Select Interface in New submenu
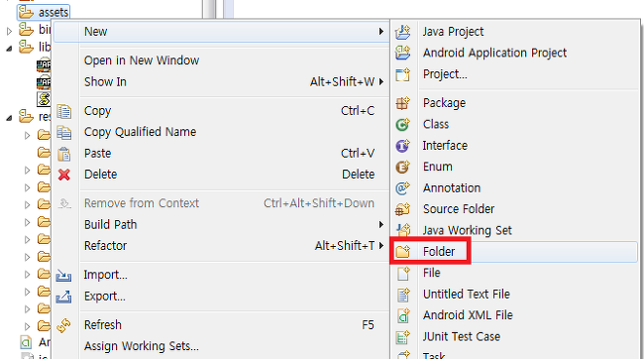Viewport: 644px width, 359px height. coord(445,146)
